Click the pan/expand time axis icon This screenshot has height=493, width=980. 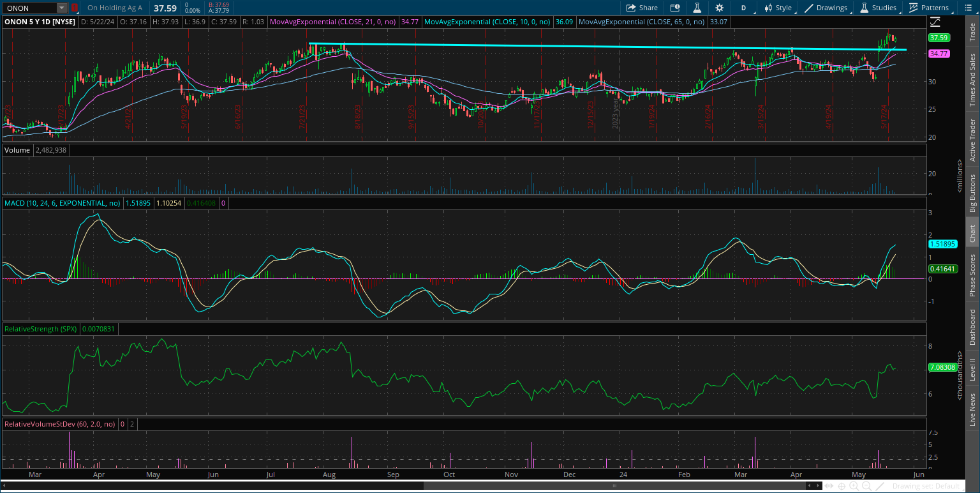coord(829,486)
